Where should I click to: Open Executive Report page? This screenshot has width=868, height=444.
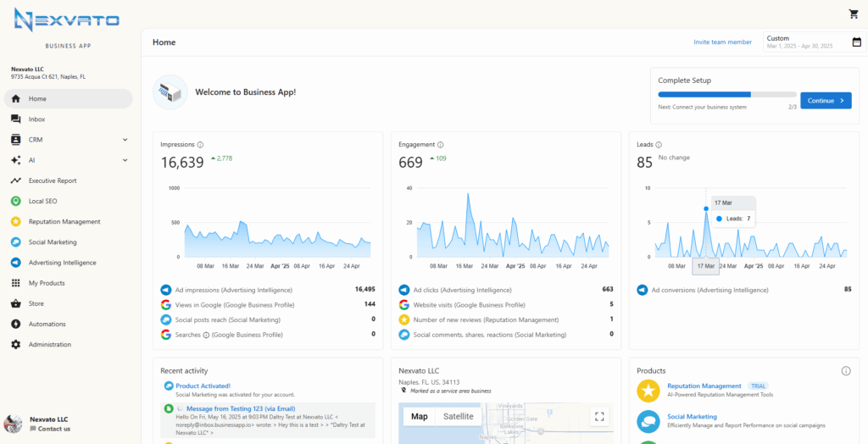(68, 180)
